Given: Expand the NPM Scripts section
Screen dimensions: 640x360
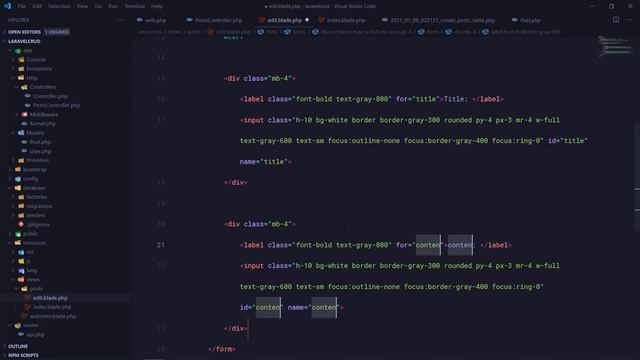Looking at the screenshot, I should click(23, 356).
